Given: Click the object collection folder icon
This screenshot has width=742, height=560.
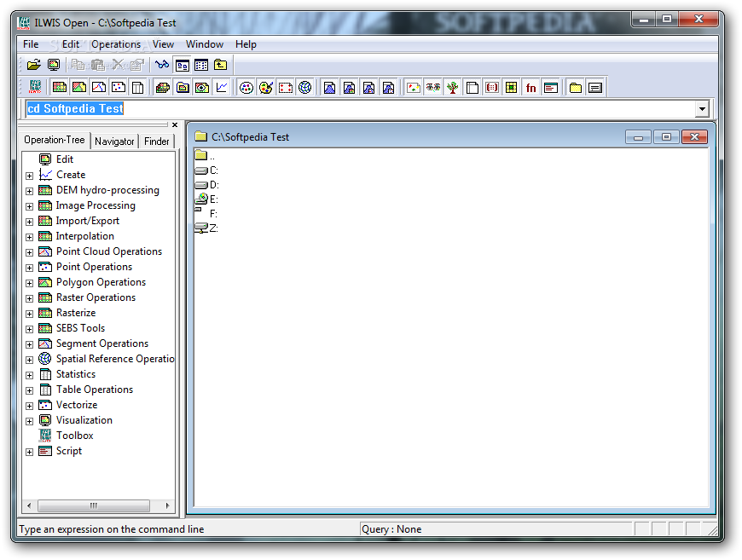Looking at the screenshot, I should point(183,87).
